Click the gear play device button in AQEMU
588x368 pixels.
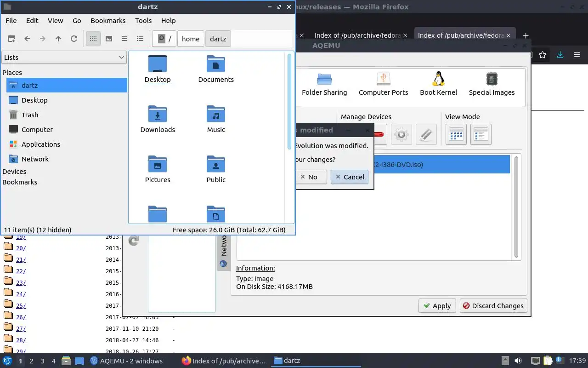[401, 135]
